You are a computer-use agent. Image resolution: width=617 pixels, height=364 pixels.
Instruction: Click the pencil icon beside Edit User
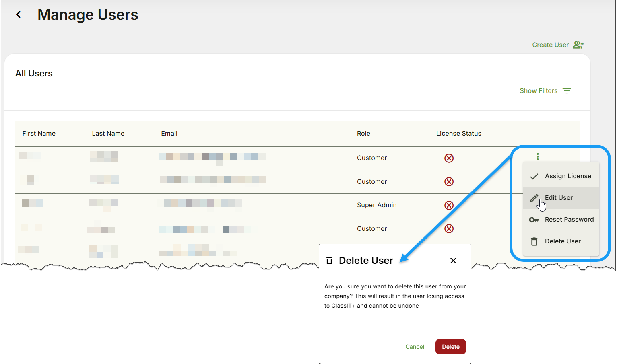click(x=534, y=197)
